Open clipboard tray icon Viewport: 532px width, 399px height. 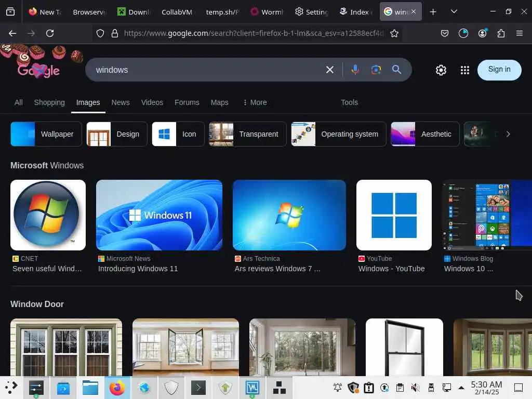tap(400, 388)
